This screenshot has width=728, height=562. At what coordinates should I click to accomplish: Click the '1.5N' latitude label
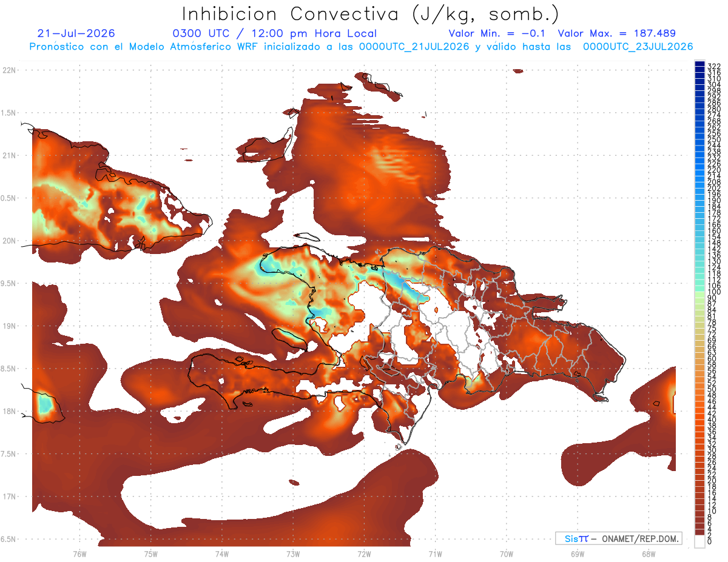coord(9,113)
